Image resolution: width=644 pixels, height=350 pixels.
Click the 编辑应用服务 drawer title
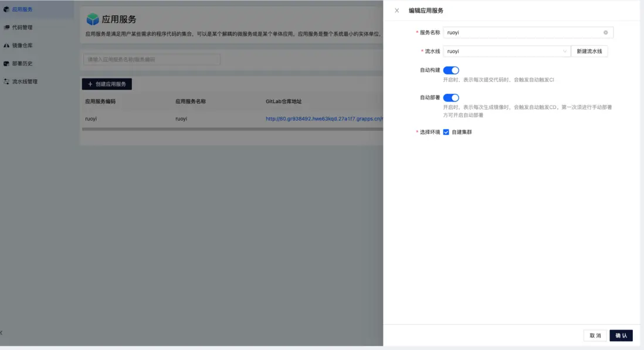click(426, 11)
